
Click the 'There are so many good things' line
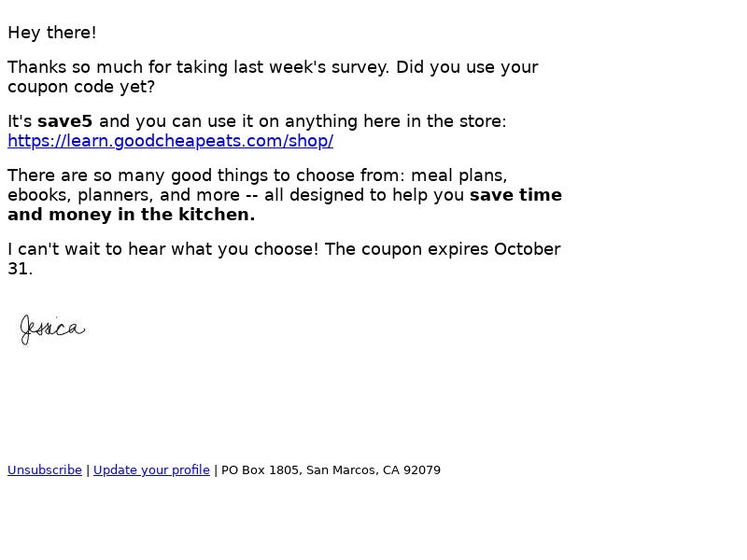(258, 175)
